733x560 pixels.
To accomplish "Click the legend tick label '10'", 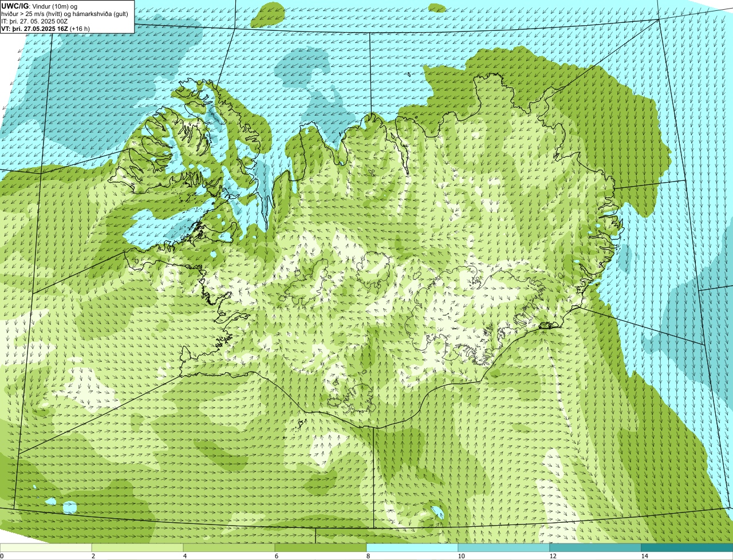I will [x=461, y=556].
